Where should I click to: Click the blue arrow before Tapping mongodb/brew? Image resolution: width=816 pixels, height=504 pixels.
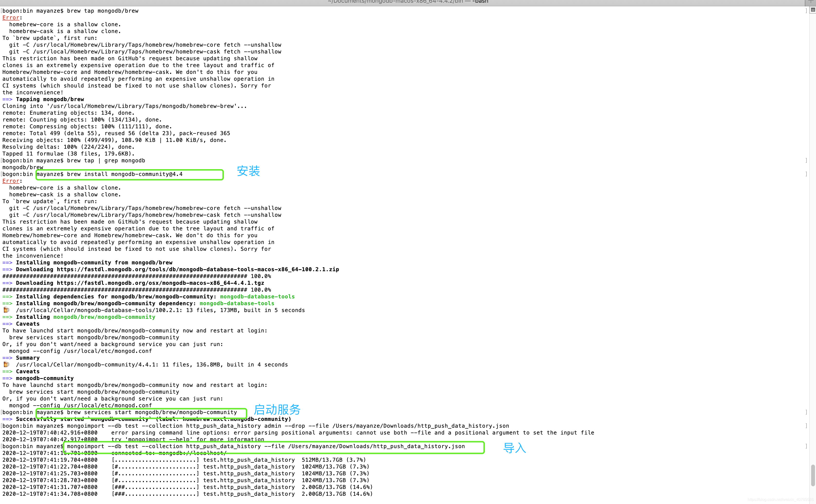pos(7,99)
